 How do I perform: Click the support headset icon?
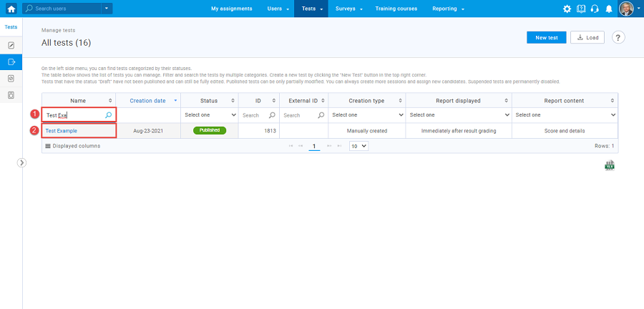tap(594, 9)
